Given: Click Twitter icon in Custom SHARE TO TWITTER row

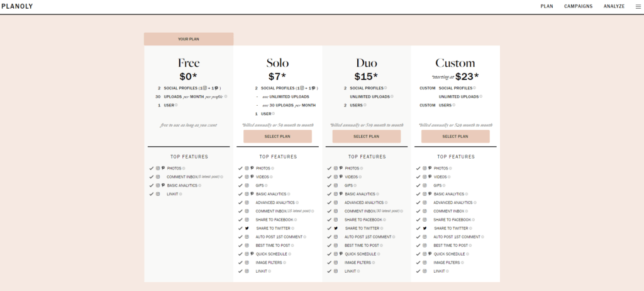Looking at the screenshot, I should (x=425, y=229).
